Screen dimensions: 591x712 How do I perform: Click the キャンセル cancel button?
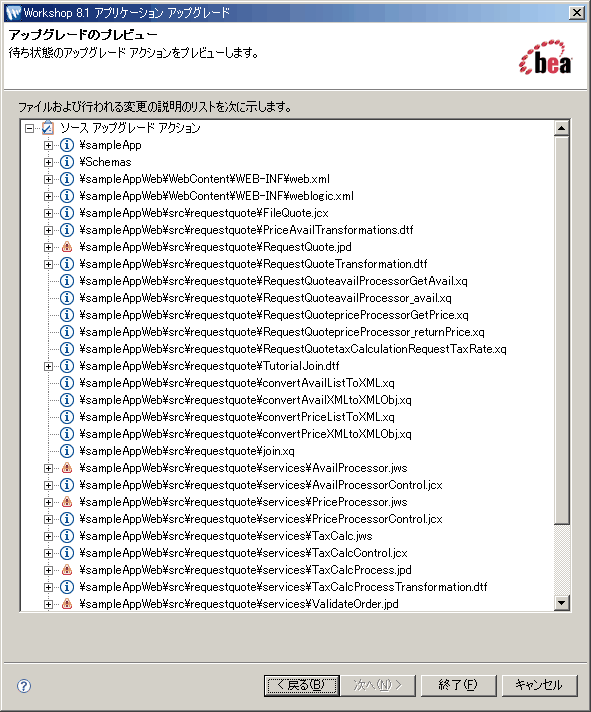pos(539,685)
